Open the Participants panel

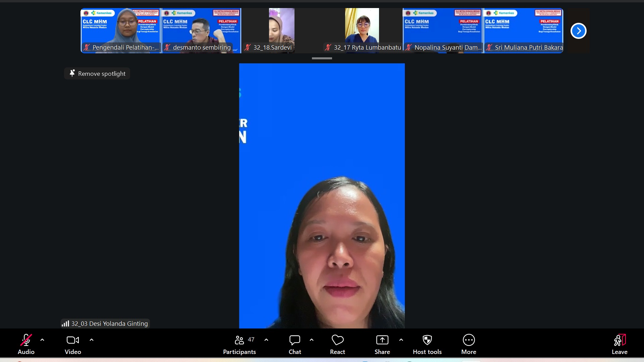click(x=239, y=340)
